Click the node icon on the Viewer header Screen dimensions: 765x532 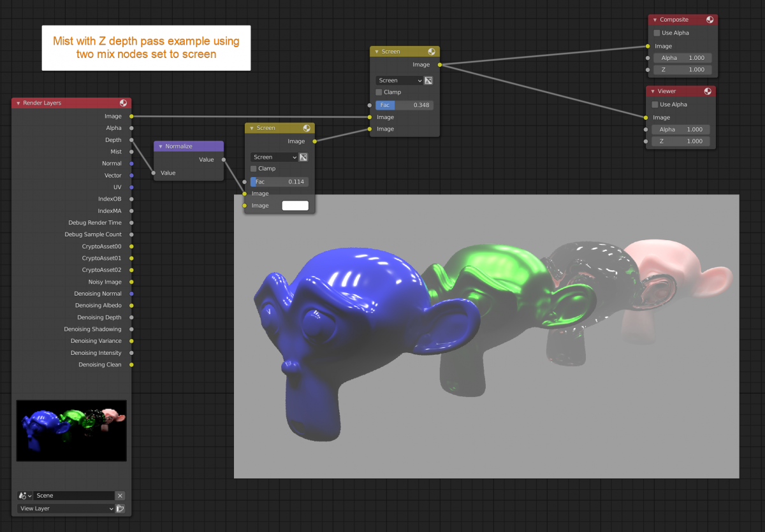[708, 90]
